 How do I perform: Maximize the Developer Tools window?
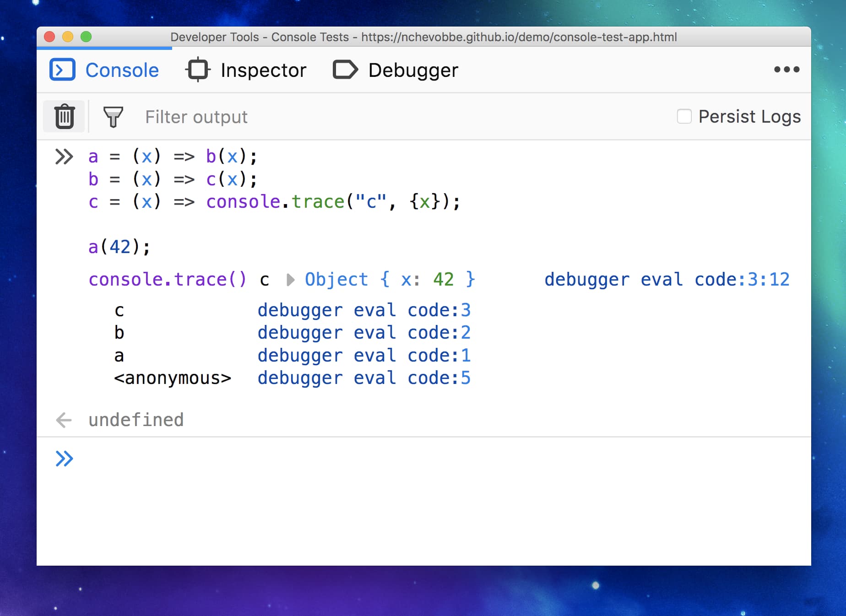pos(86,37)
